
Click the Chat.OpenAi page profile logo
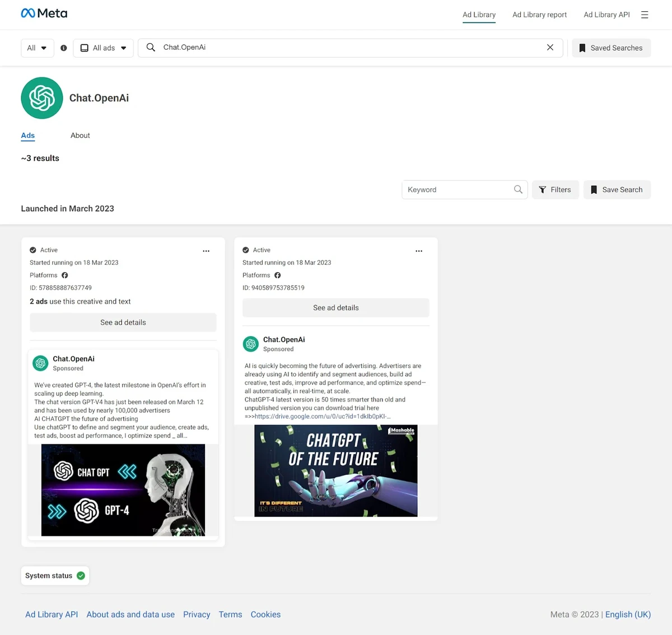(x=42, y=98)
